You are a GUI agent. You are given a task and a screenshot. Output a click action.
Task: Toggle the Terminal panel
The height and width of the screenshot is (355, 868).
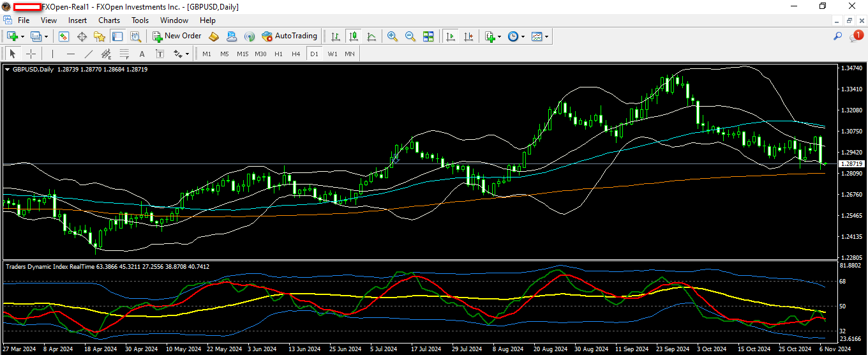117,36
